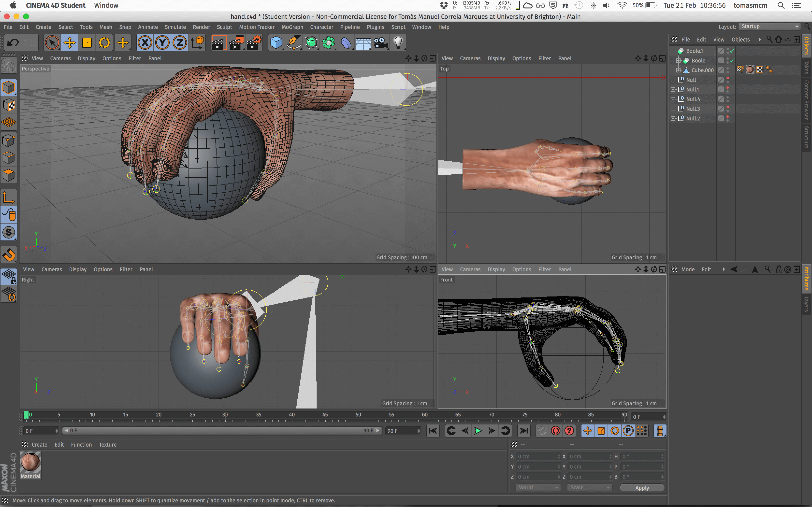Select the Scale tool in toolbar
812x507 pixels.
click(x=87, y=42)
